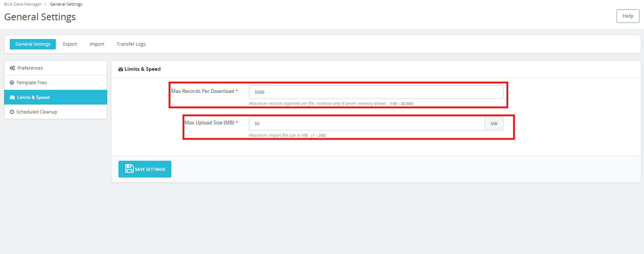This screenshot has height=254, width=644.
Task: Click the Template Files download icon
Action: coord(12,83)
